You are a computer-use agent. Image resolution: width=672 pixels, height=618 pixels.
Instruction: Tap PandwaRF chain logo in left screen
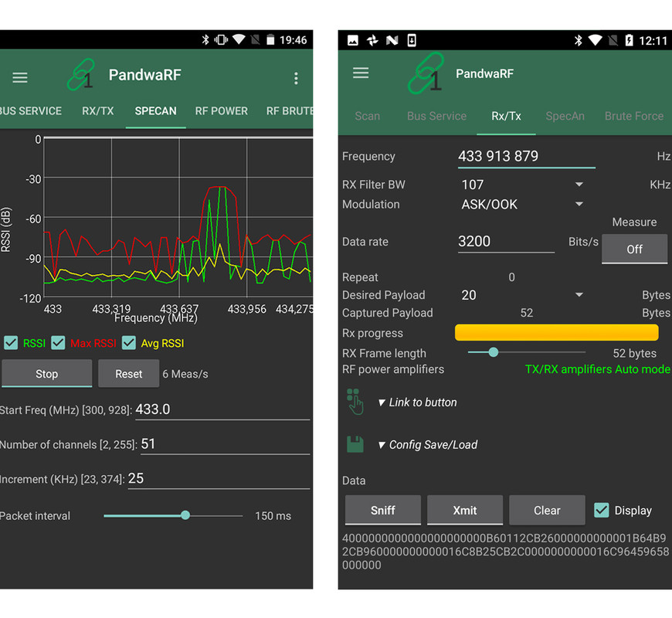[81, 75]
